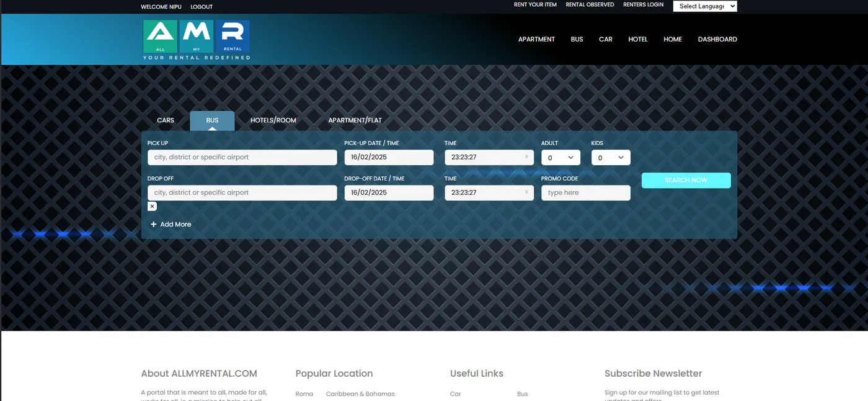
Task: Click the Search Now button
Action: tap(686, 180)
